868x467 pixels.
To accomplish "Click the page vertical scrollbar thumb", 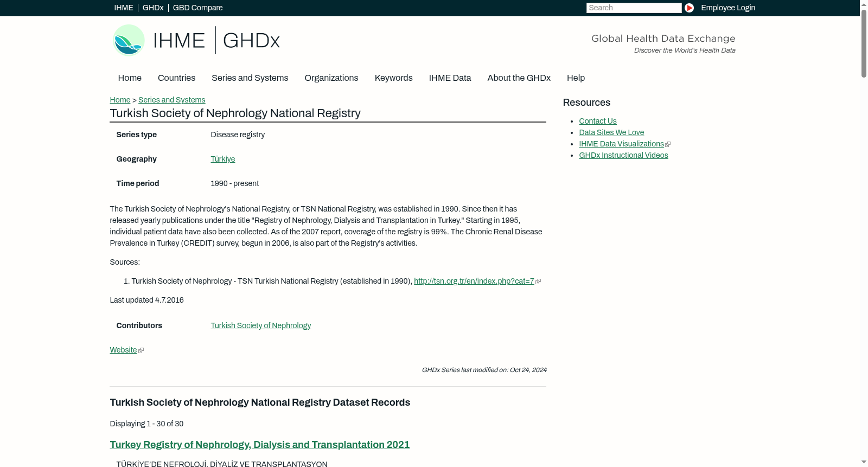I will click(x=864, y=43).
